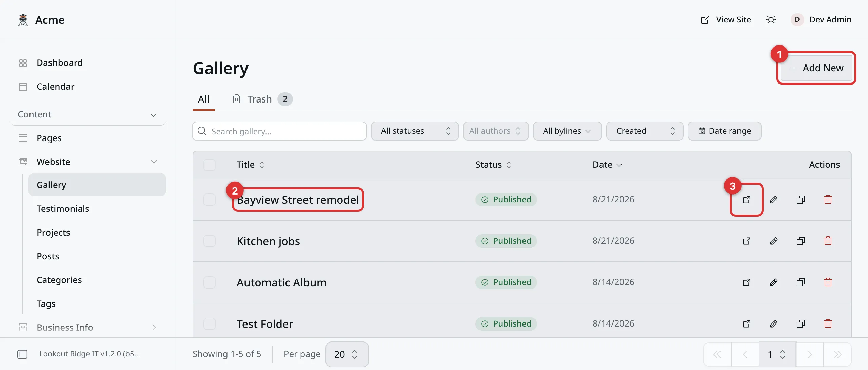Viewport: 868px width, 370px height.
Task: Tick the checkbox for Kitchen jobs
Action: click(x=210, y=241)
